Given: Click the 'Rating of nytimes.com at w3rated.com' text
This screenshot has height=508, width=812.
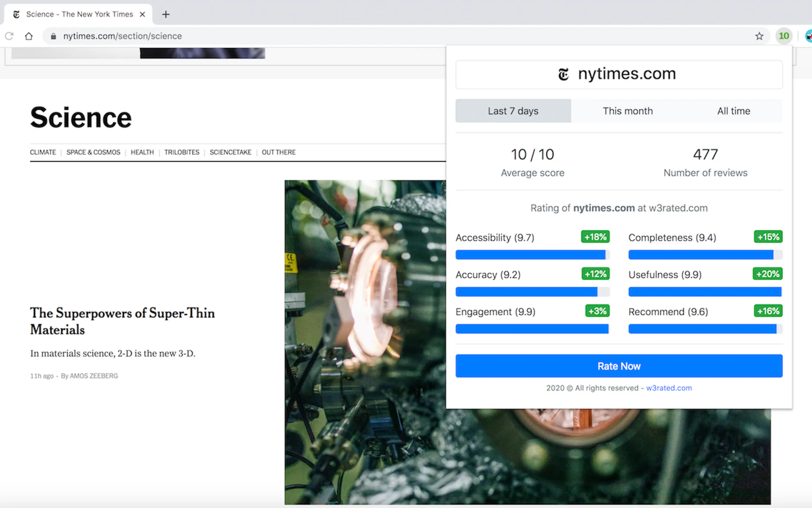Looking at the screenshot, I should click(619, 208).
